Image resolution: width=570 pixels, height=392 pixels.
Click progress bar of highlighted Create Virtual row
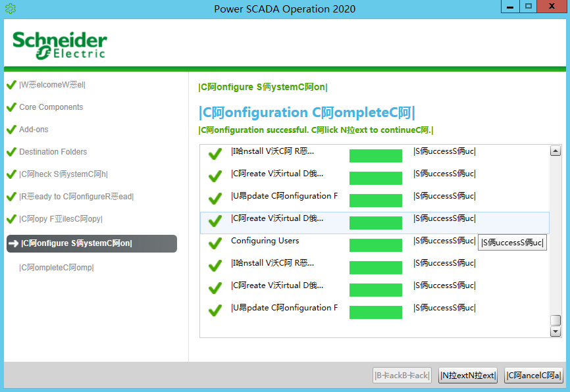pyautogui.click(x=376, y=223)
